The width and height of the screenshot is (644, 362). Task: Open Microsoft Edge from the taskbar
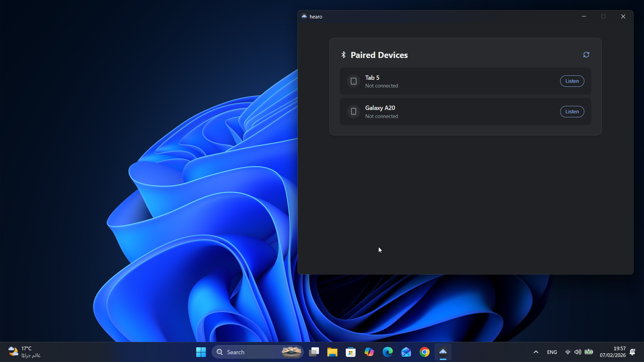(x=387, y=352)
